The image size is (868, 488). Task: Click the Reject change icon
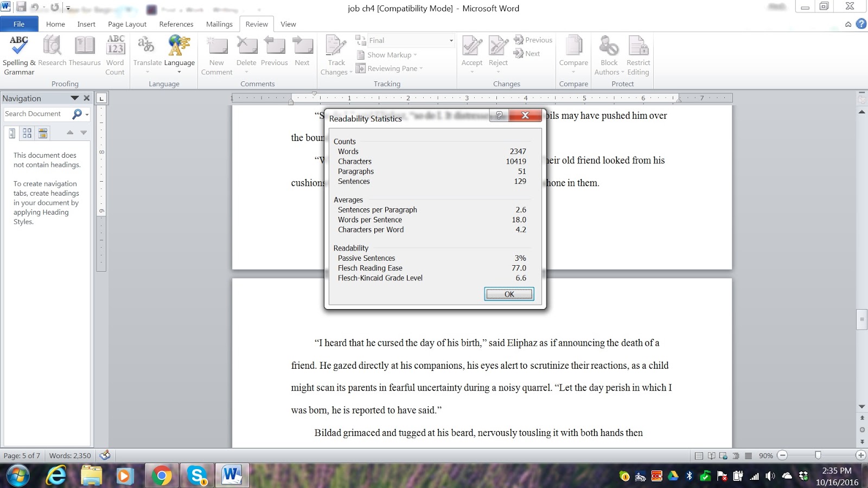point(498,46)
